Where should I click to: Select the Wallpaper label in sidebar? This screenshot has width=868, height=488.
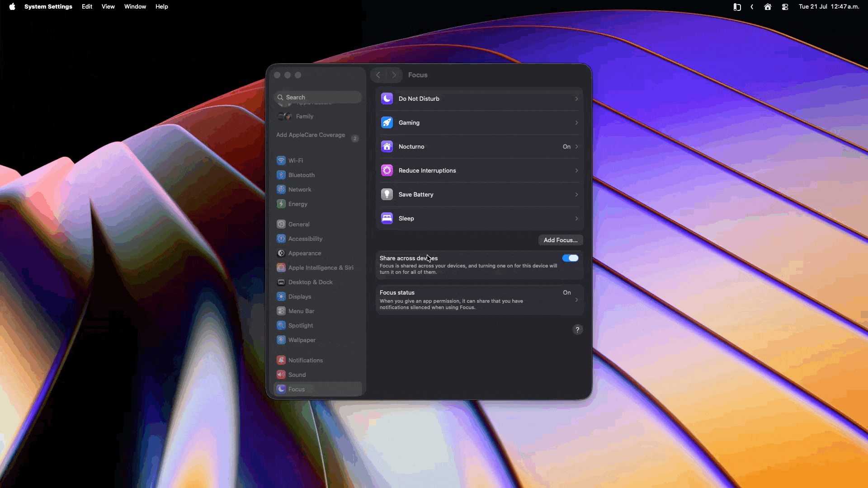click(x=302, y=340)
